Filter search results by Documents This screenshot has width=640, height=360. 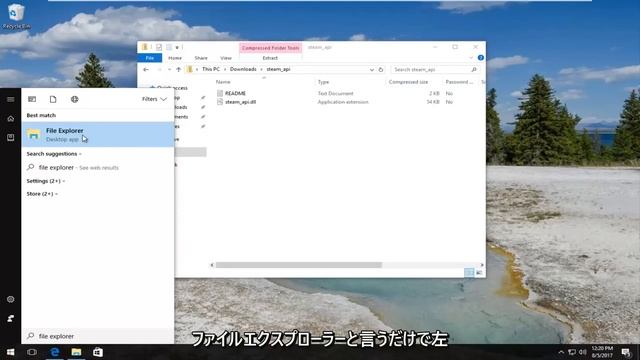coord(53,99)
